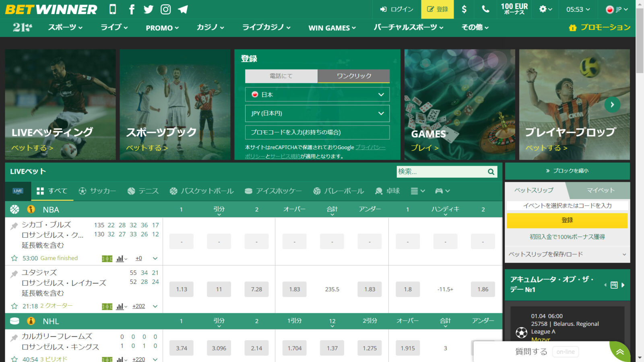This screenshot has height=362, width=644.
Task: Click the LIVE bets search field
Action: coord(442,172)
